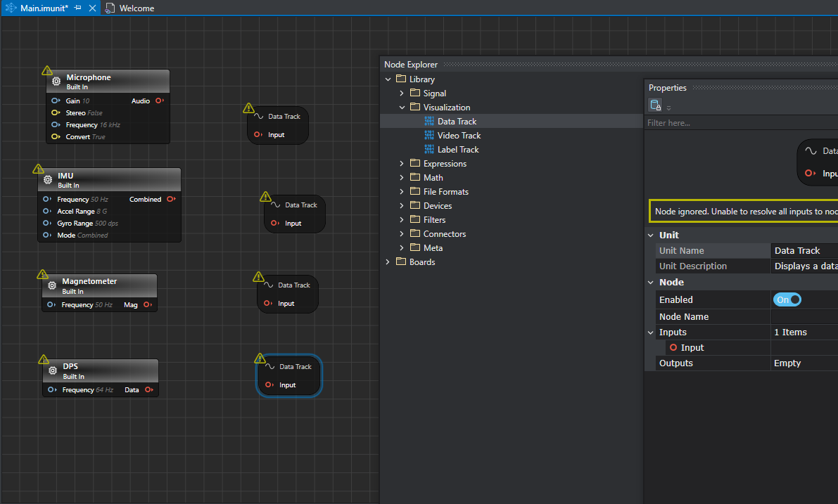Click the Microphone node chip icon

56,81
